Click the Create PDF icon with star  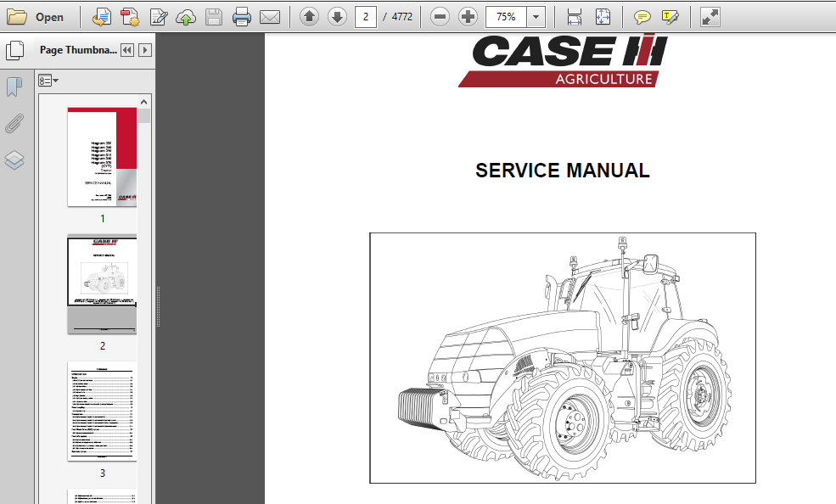pos(130,17)
